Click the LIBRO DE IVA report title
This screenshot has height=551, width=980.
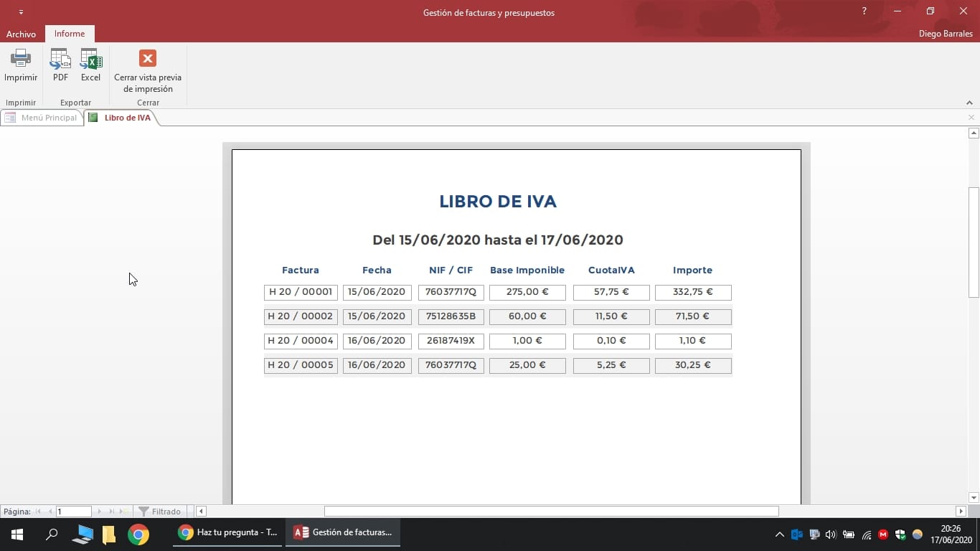pos(498,202)
